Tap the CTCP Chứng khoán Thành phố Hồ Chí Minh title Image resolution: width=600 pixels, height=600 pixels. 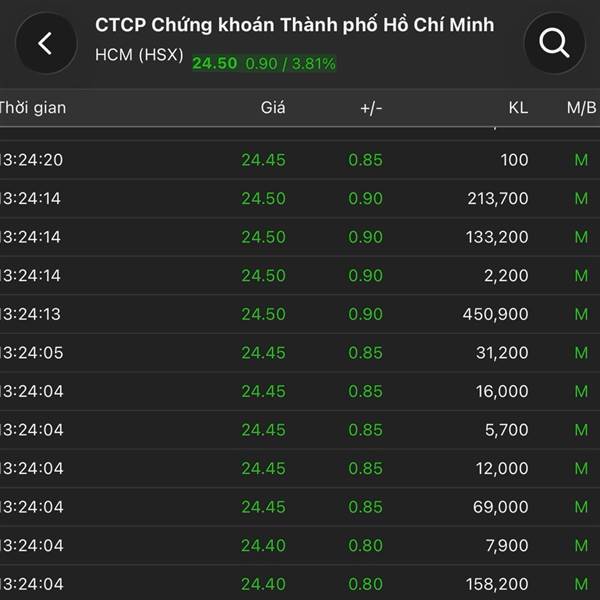point(294,25)
